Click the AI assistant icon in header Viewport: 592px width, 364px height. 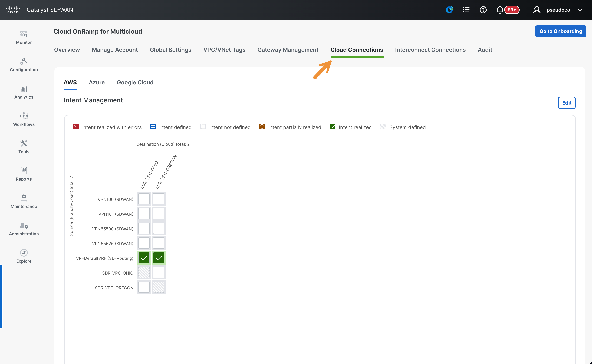pyautogui.click(x=449, y=10)
